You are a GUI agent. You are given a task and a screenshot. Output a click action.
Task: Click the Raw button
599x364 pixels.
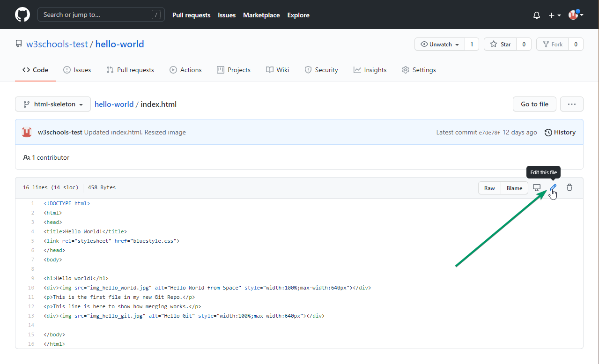pos(489,188)
